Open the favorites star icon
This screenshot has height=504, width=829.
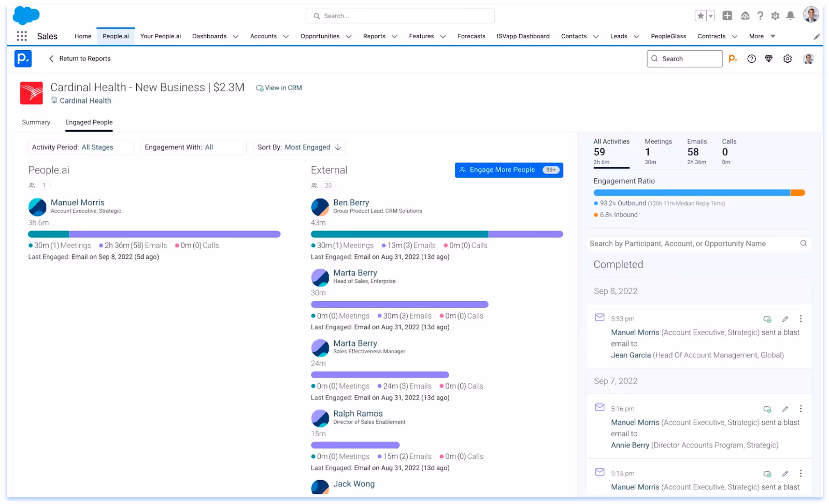701,16
